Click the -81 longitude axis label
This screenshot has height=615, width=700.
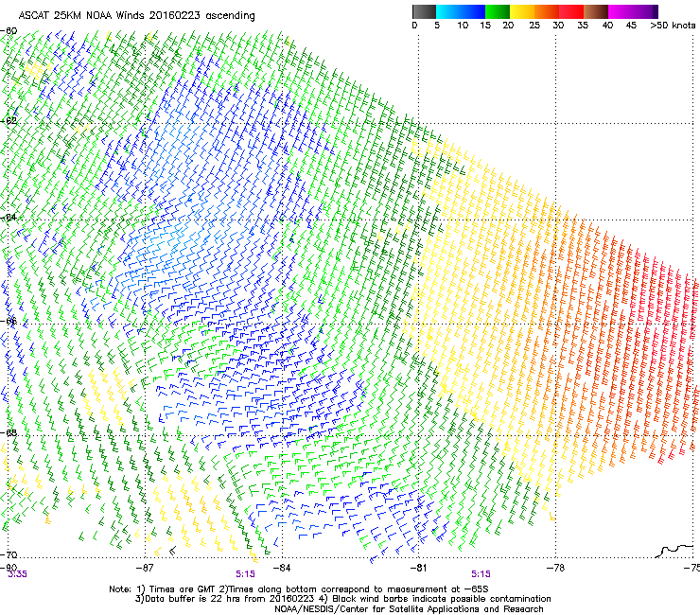418,568
